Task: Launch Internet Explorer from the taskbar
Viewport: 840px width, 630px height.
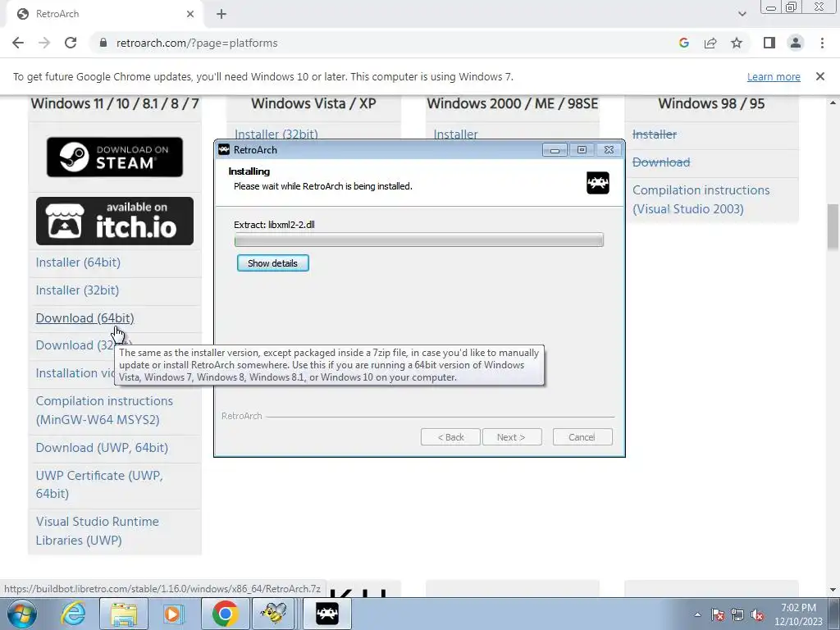Action: click(73, 614)
